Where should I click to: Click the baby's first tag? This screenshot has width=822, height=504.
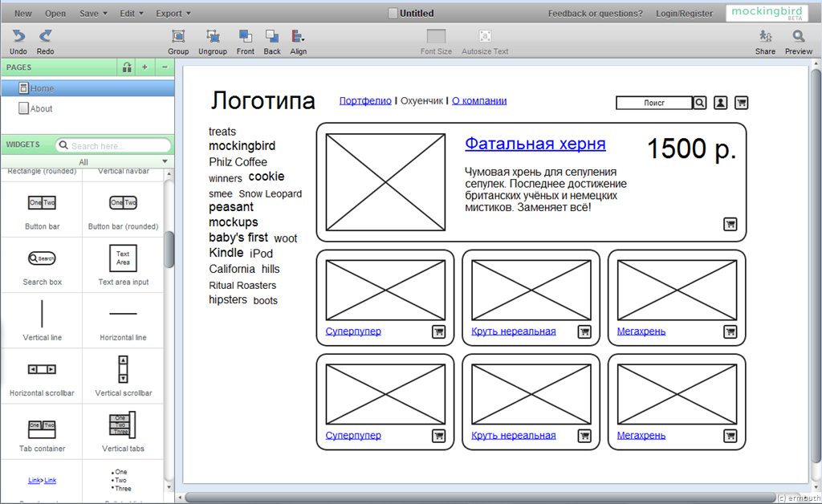238,238
